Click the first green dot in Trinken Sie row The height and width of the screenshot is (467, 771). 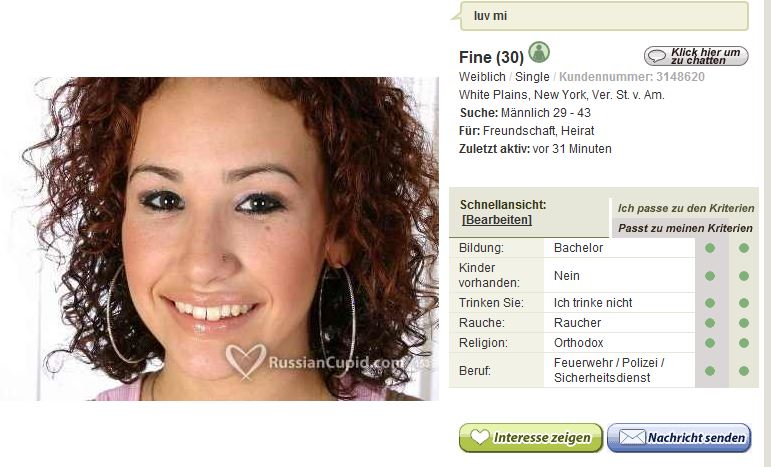click(x=710, y=303)
